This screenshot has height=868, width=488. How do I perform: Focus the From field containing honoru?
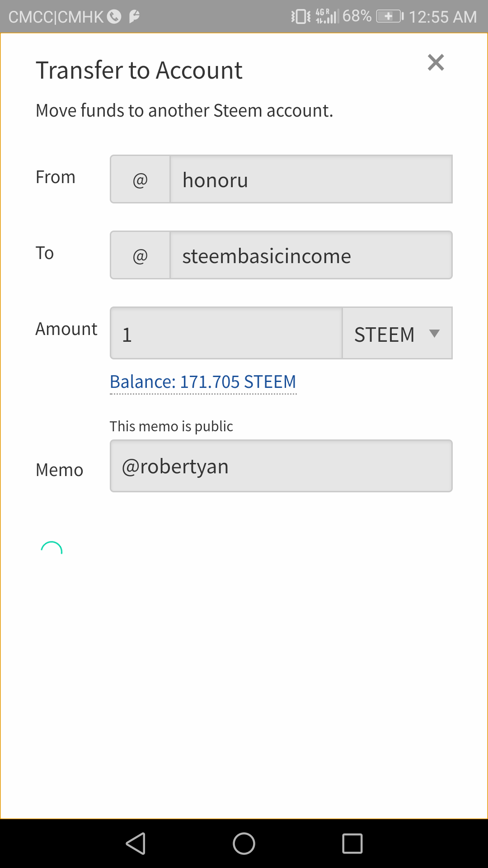(311, 179)
